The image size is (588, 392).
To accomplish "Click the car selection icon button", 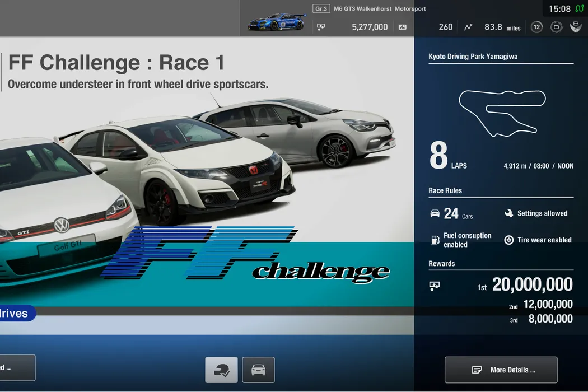I will click(258, 370).
